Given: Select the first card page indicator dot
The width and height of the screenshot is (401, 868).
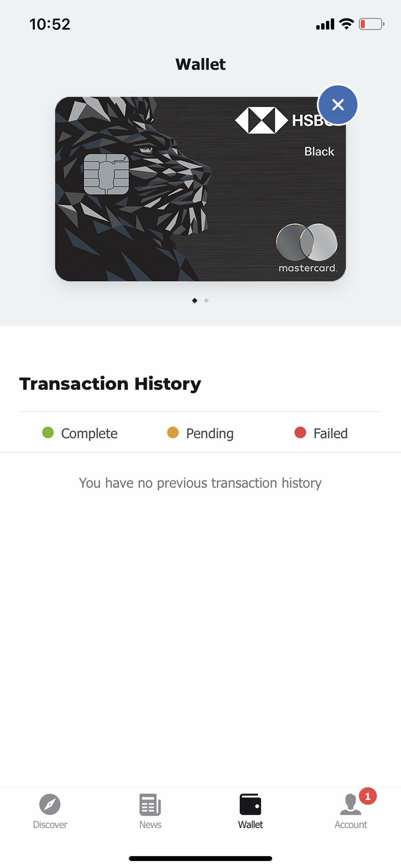Looking at the screenshot, I should (x=194, y=301).
